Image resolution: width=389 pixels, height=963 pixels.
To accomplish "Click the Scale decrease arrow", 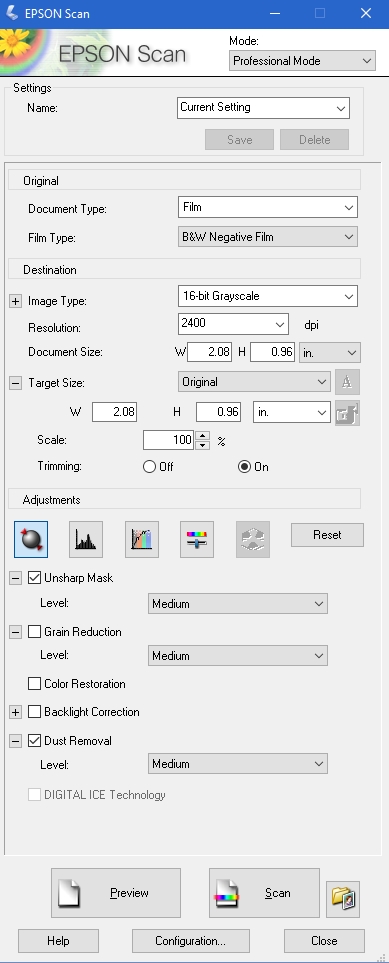I will [202, 445].
